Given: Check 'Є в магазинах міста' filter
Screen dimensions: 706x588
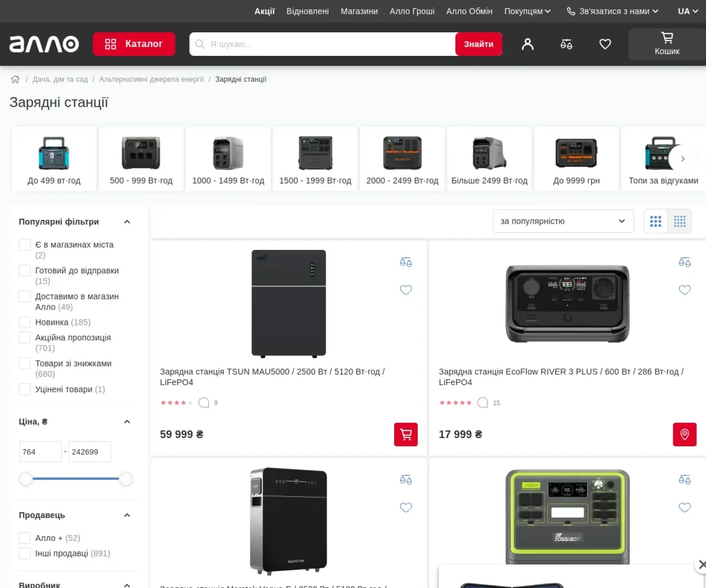Looking at the screenshot, I should 25,245.
